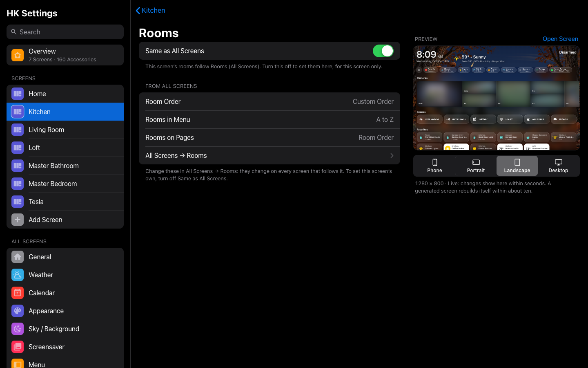Click the Add Screen plus icon

pos(18,220)
